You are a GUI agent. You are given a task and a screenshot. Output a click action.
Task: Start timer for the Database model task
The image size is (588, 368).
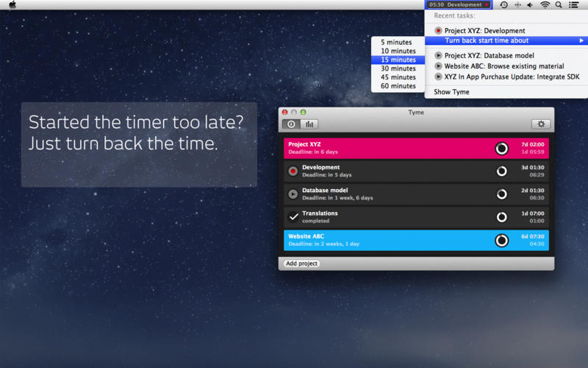pos(293,194)
